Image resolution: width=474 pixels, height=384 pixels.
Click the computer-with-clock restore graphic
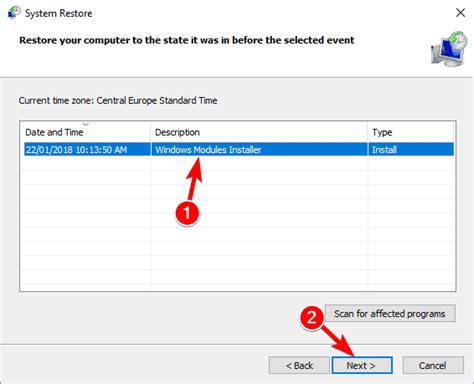pyautogui.click(x=449, y=49)
